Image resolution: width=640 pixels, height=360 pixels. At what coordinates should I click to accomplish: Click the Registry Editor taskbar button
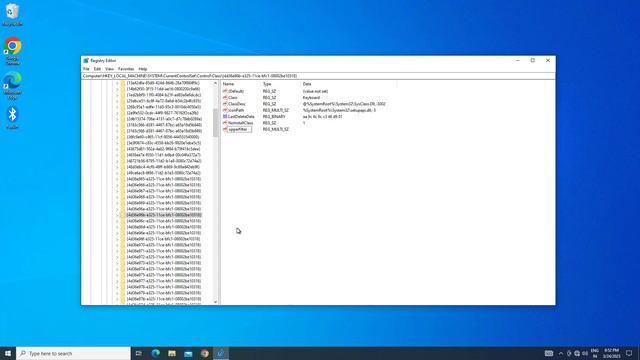tap(221, 353)
